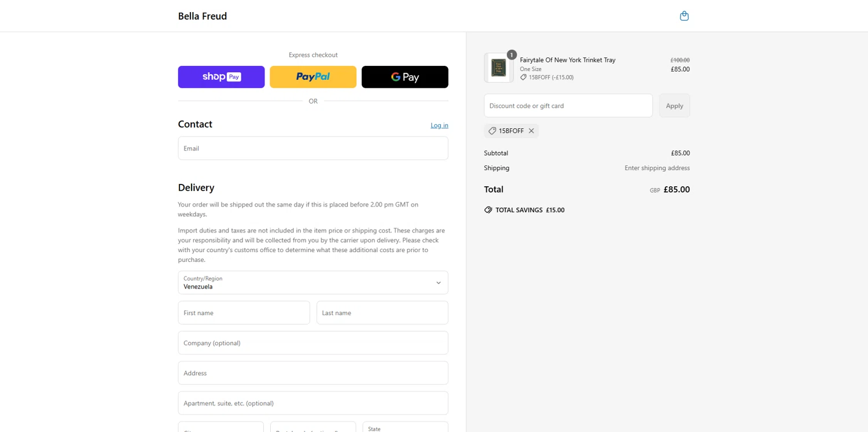The height and width of the screenshot is (432, 868).
Task: Click the Express checkout label
Action: 313,55
